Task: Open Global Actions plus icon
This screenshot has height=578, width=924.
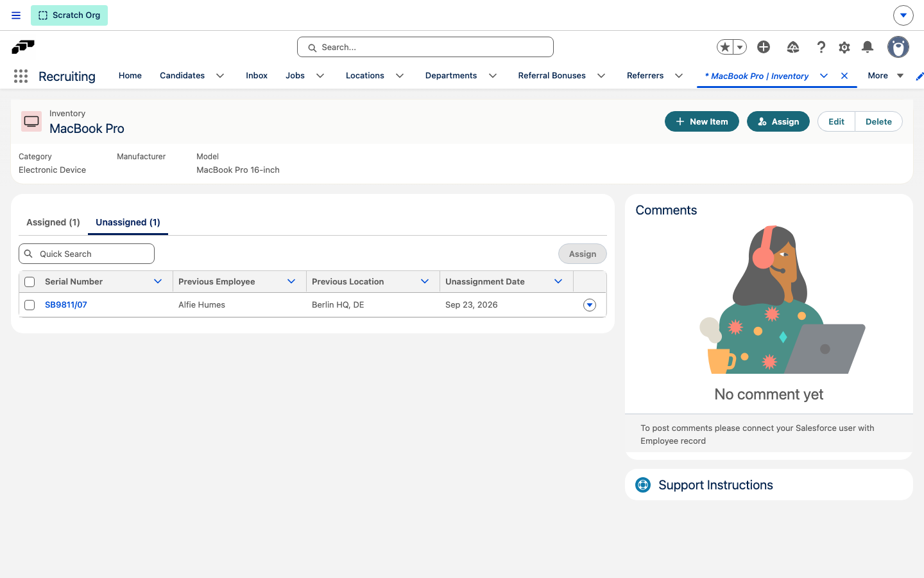Action: [764, 47]
